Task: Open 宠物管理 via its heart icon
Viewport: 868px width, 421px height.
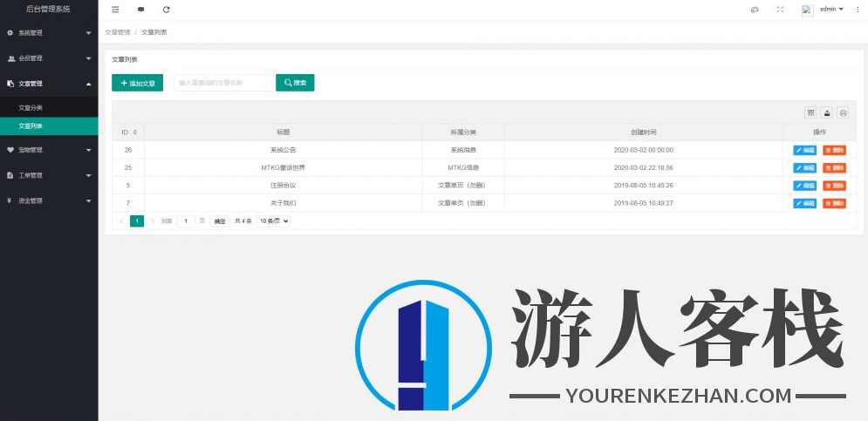Action: [10, 150]
